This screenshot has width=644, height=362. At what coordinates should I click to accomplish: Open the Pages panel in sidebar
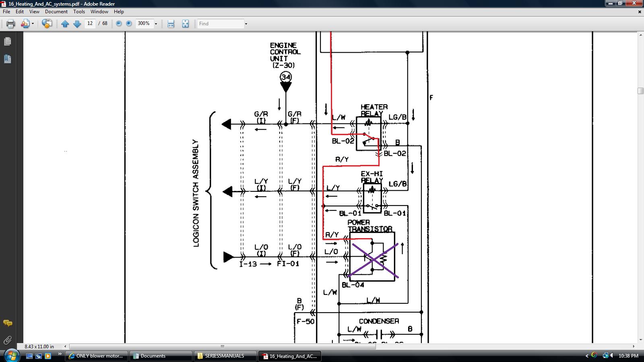point(7,41)
